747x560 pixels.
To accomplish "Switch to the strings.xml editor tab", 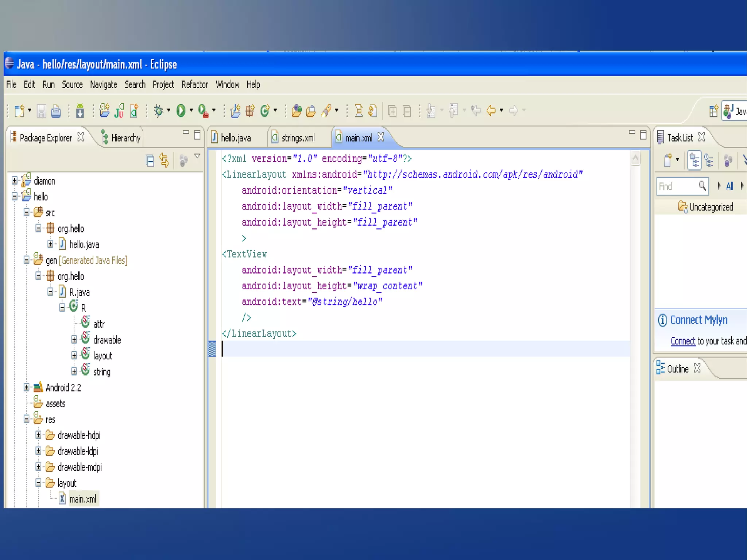I will coord(298,138).
